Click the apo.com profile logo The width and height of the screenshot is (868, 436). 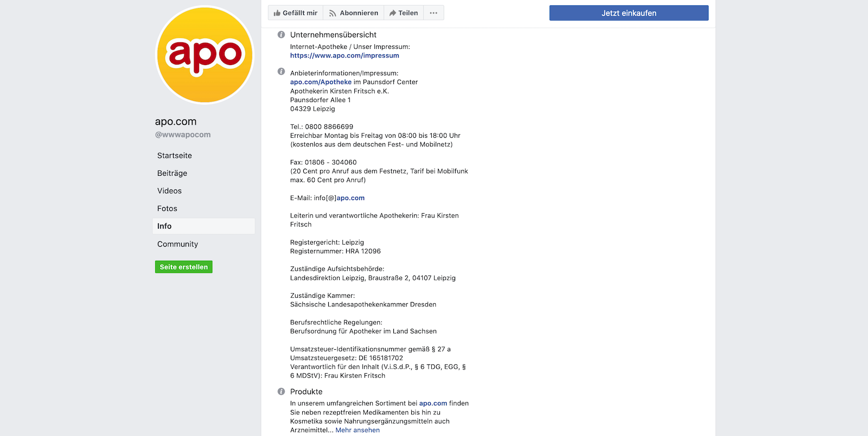click(x=205, y=55)
